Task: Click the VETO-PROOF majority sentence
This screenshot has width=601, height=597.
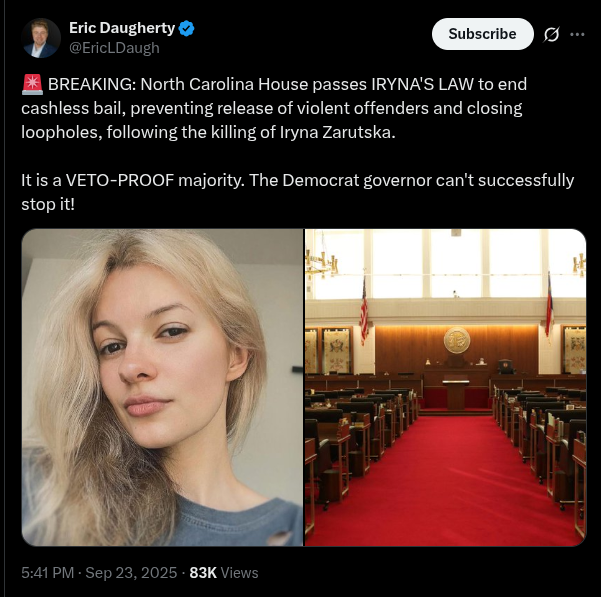Action: pos(297,192)
